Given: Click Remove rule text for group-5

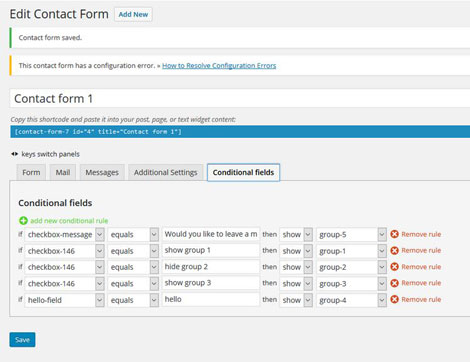Looking at the screenshot, I should pos(421,234).
